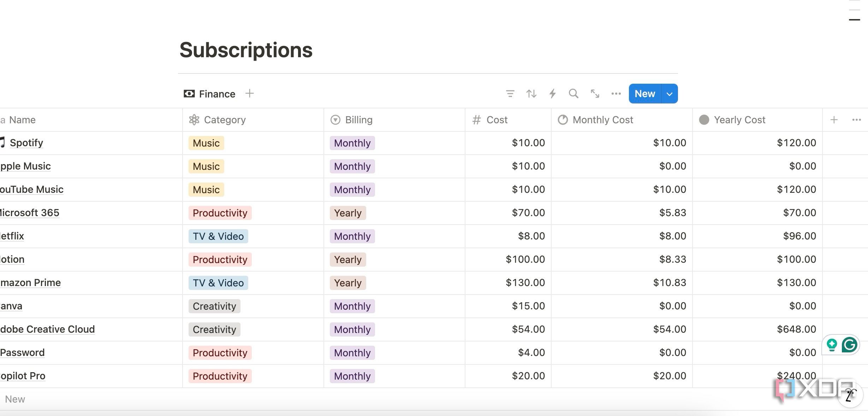868x416 pixels.
Task: Click the dollar icon next to Finance
Action: coord(189,94)
